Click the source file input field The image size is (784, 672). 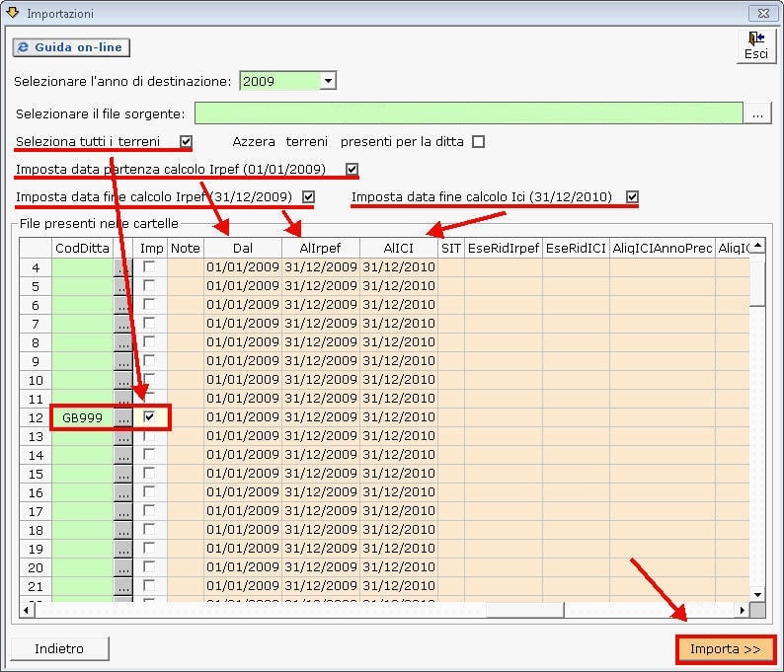[x=468, y=113]
